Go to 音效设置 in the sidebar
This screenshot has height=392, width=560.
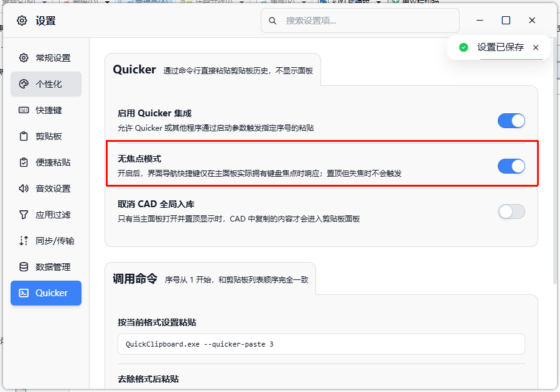pos(46,189)
